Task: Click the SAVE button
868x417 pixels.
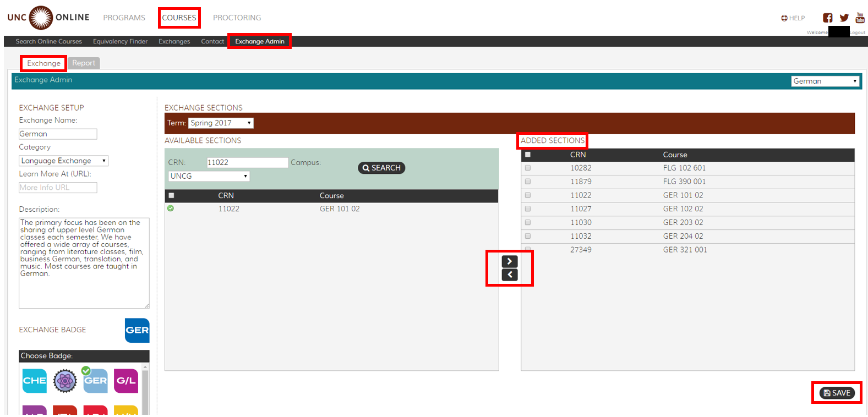Action: pyautogui.click(x=837, y=393)
